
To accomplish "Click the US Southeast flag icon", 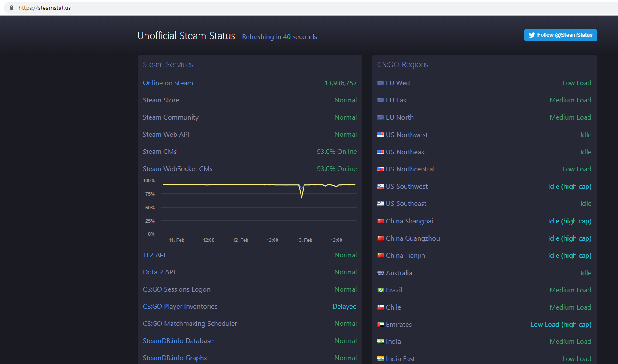I will point(381,204).
